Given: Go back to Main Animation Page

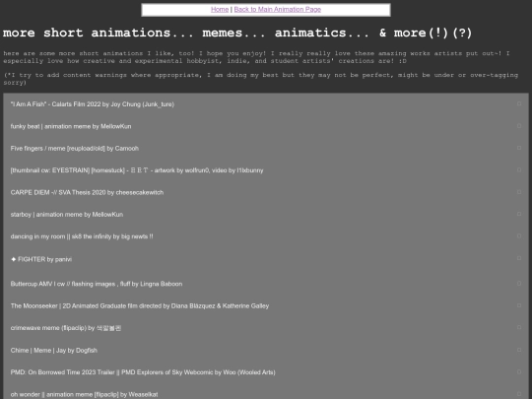Looking at the screenshot, I should point(277,10).
